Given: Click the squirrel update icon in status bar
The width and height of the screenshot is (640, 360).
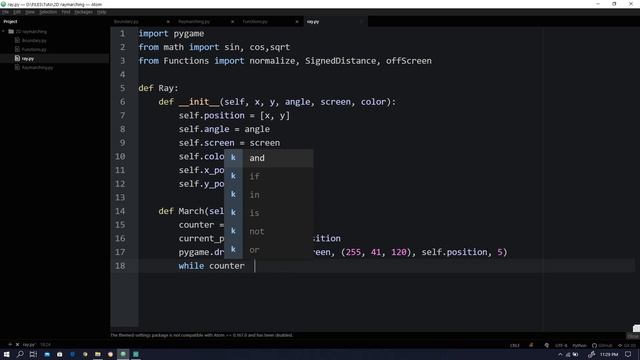Looking at the screenshot, I should 547,345.
